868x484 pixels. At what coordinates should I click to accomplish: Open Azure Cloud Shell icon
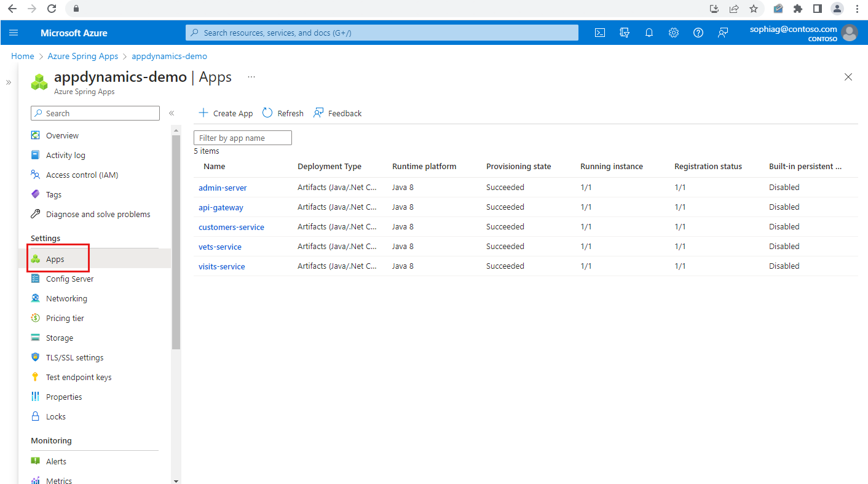pos(600,33)
